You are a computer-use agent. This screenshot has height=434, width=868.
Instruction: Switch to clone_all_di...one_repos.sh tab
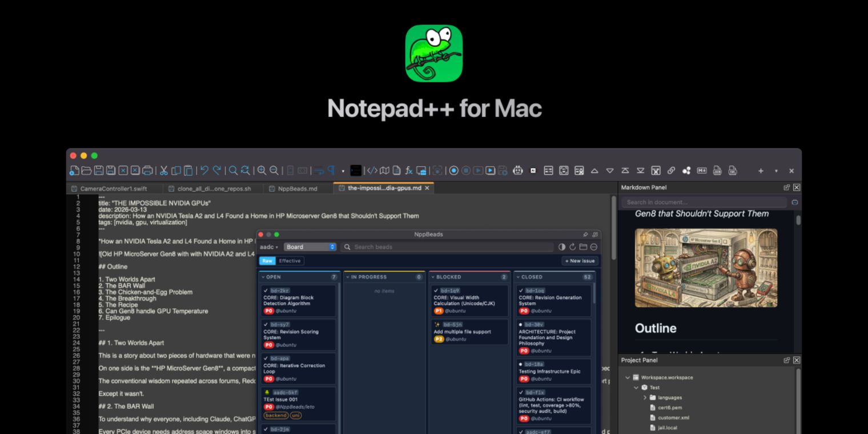[213, 188]
